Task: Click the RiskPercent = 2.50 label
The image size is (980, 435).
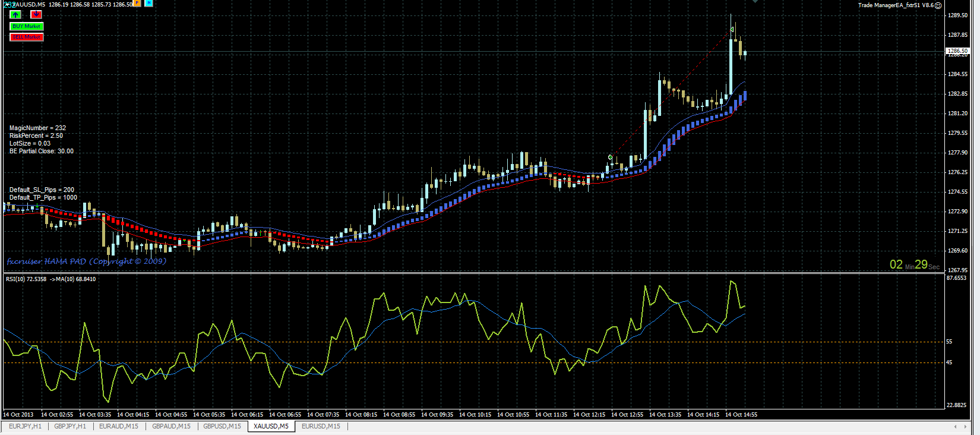Action: [36, 135]
